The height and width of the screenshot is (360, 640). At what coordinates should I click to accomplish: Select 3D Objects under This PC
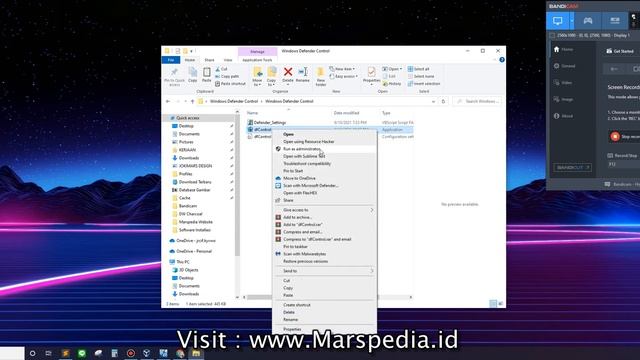[x=188, y=270]
